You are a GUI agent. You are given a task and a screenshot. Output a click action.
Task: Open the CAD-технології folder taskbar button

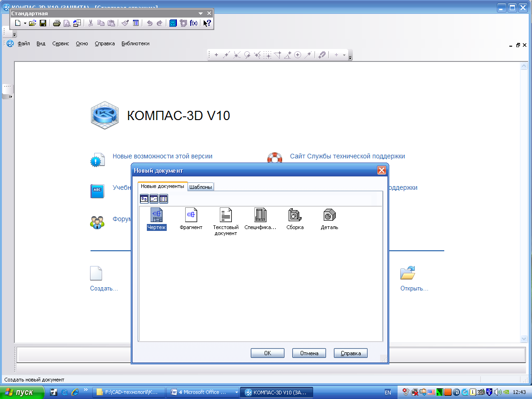point(129,392)
